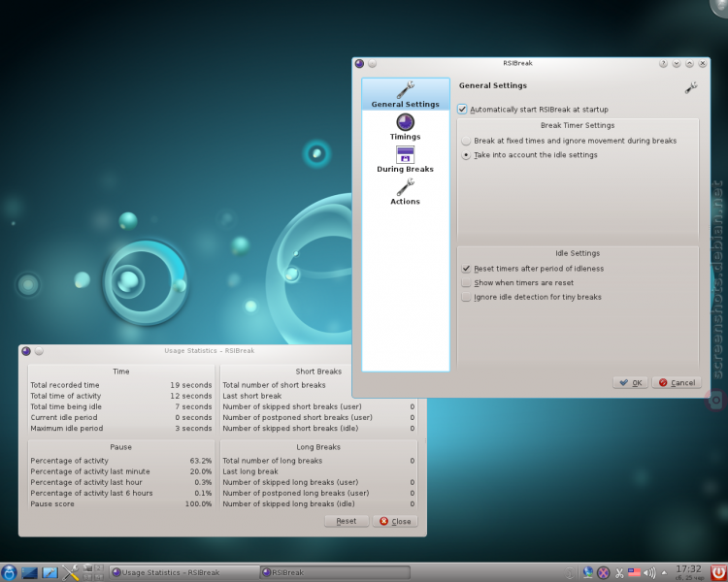Screen dimensions: 728x582
Task: Click the RSIBreak window menu icon in titlebar
Action: [359, 64]
